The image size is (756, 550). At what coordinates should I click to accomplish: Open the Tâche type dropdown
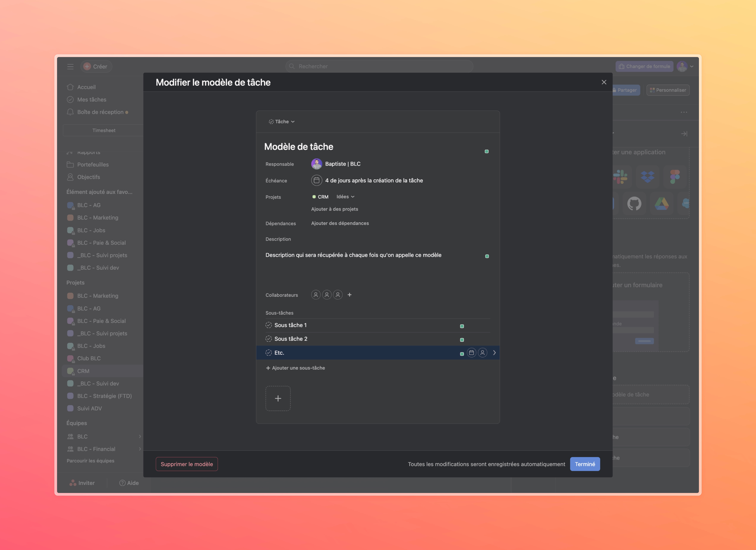point(282,122)
